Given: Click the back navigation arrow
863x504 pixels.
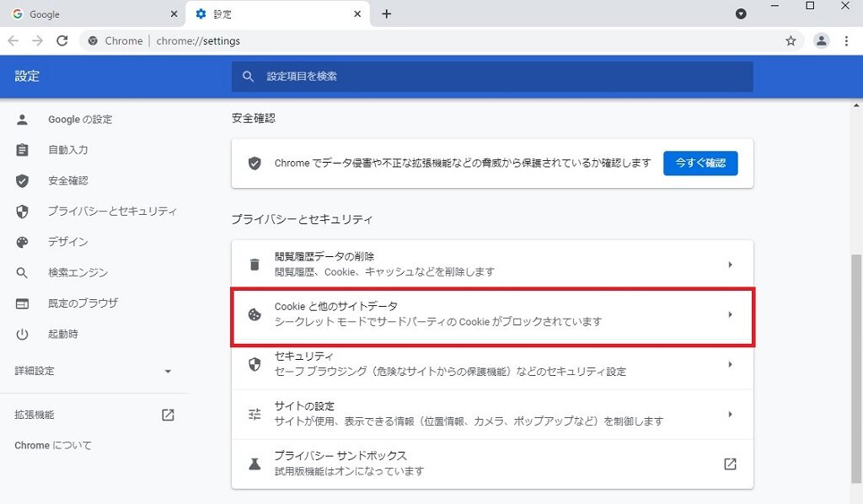Looking at the screenshot, I should [13, 40].
